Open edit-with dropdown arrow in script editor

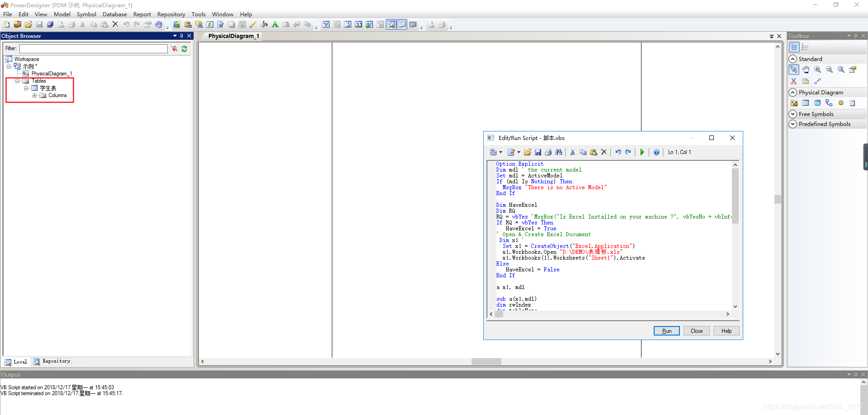pyautogui.click(x=519, y=152)
